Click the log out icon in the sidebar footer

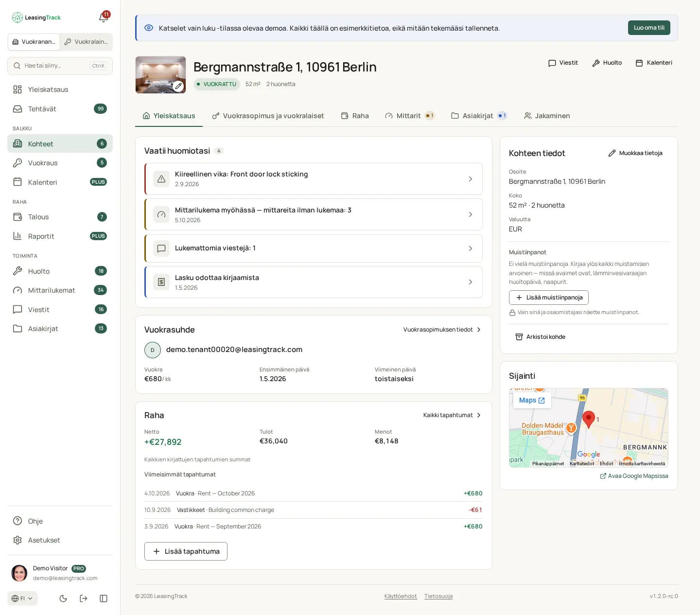pos(84,598)
